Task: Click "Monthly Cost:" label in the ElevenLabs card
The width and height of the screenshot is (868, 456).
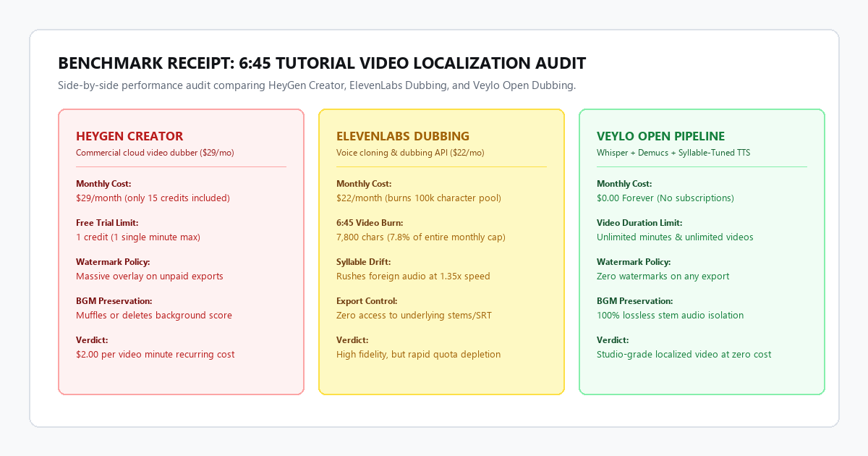Action: coord(364,184)
